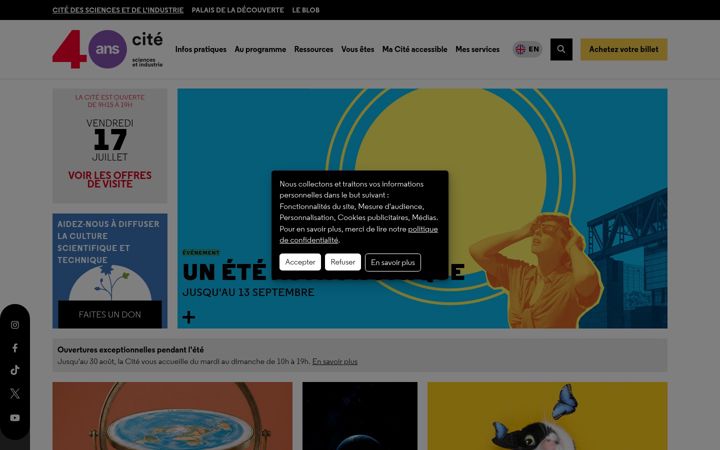Go to Cité des sciences et de l'industrie
This screenshot has width=720, height=450.
(x=118, y=10)
